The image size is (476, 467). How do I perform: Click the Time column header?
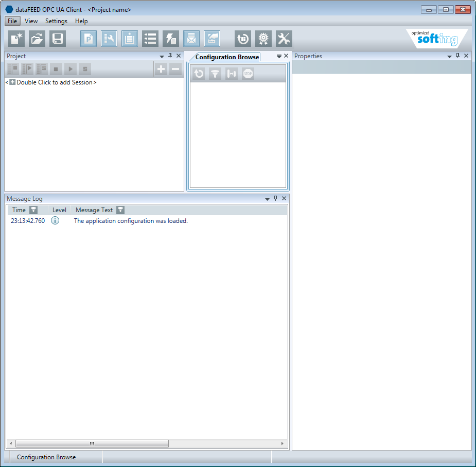[19, 210]
